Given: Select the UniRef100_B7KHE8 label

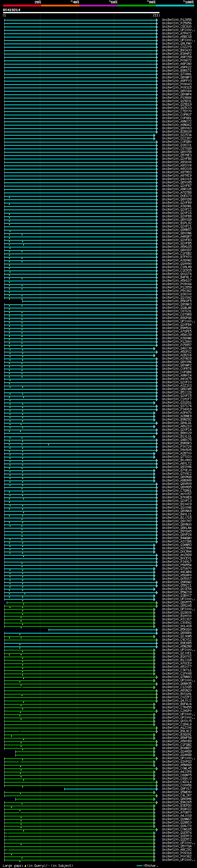Looking at the screenshot, I should (x=177, y=497).
